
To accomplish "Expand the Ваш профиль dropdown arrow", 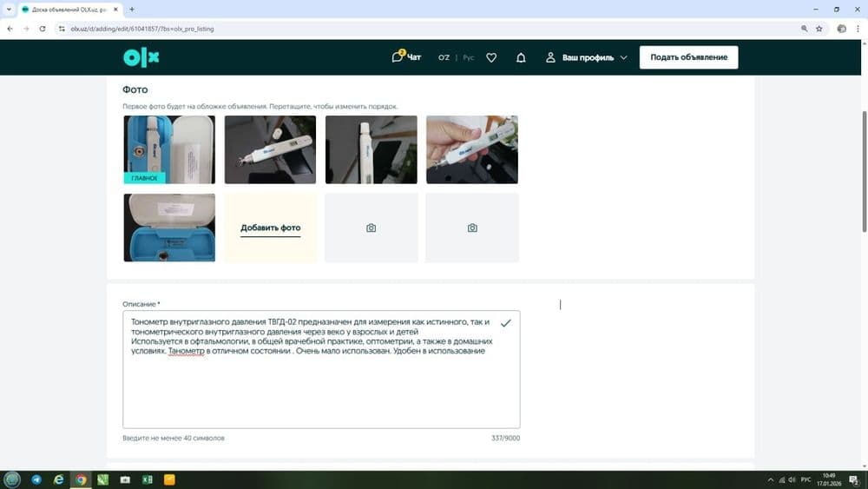I will coord(624,57).
